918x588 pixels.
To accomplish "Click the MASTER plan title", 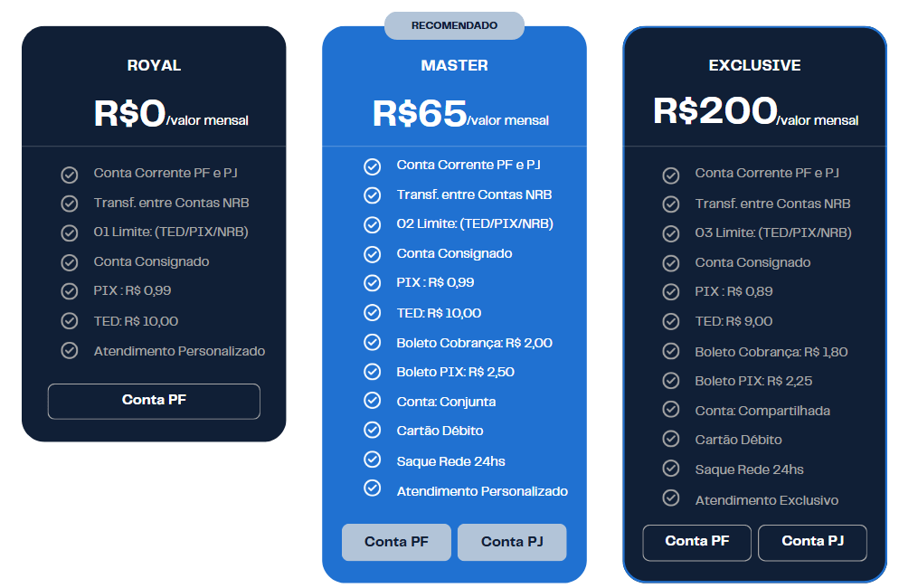I will point(454,65).
